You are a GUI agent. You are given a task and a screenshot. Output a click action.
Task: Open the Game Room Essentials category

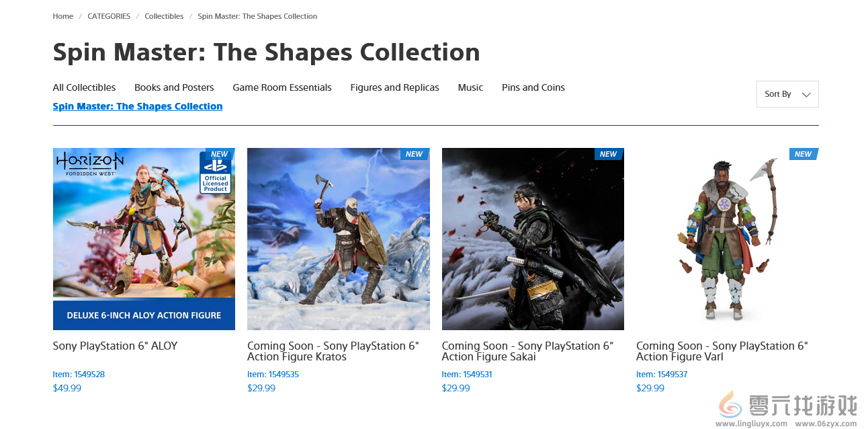[282, 87]
